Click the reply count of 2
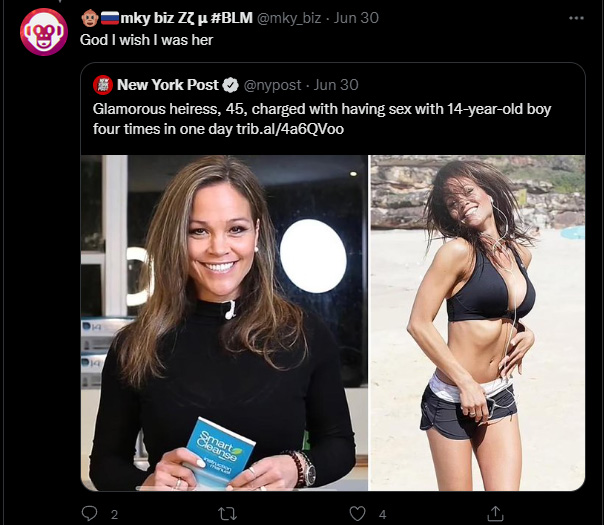Image resolution: width=604 pixels, height=525 pixels. coord(114,514)
